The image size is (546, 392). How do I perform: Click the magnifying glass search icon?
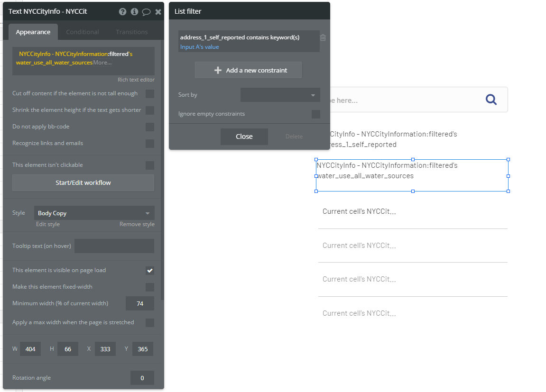click(491, 100)
